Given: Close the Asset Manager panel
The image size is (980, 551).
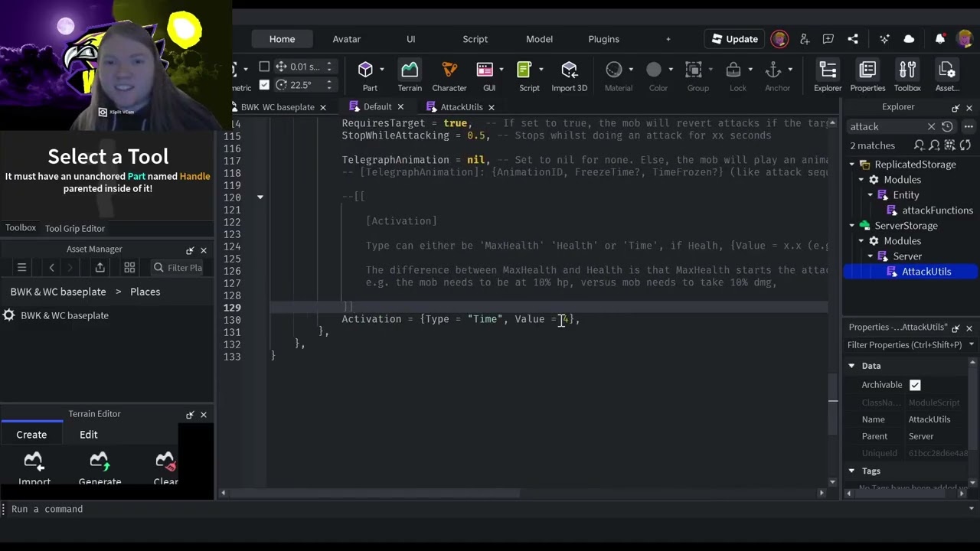Looking at the screenshot, I should 203,249.
